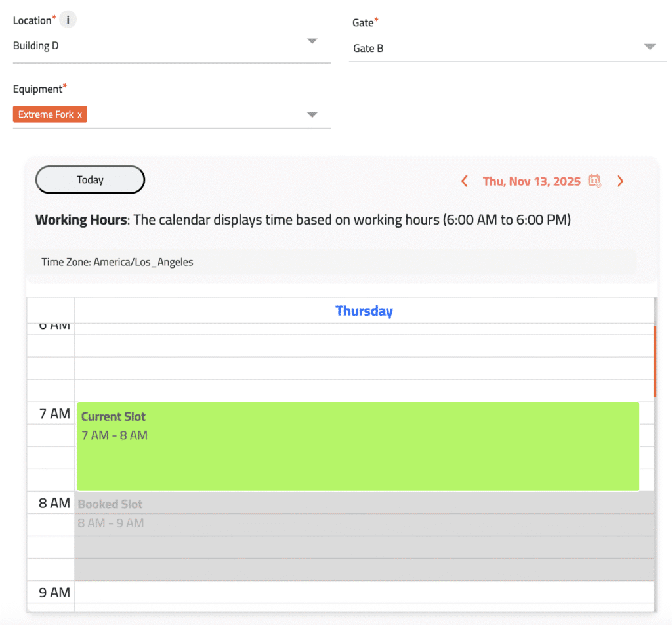Open the calendar date picker icon

pos(595,181)
